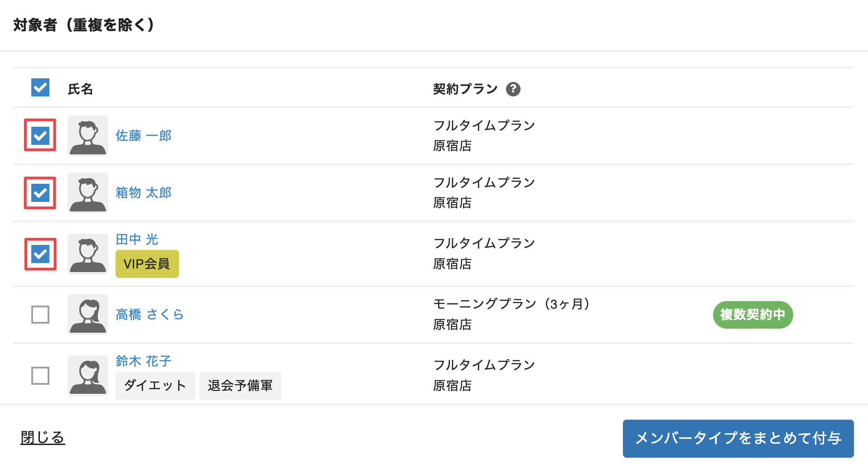Open 箱物 太郎's member profile link
The width and height of the screenshot is (868, 469).
point(143,193)
